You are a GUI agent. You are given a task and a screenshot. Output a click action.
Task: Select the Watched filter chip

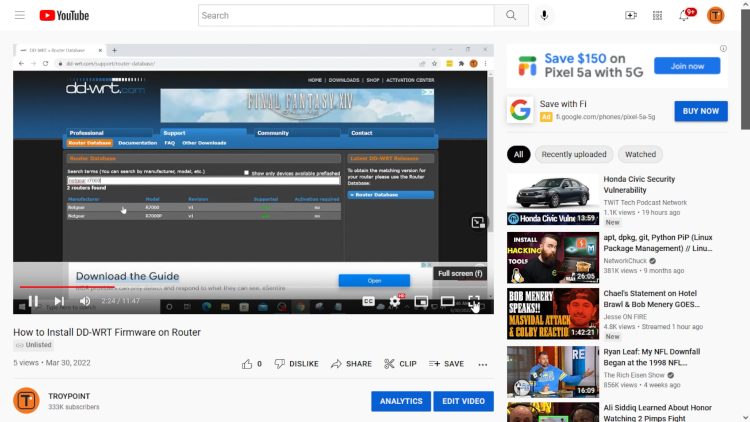[640, 154]
